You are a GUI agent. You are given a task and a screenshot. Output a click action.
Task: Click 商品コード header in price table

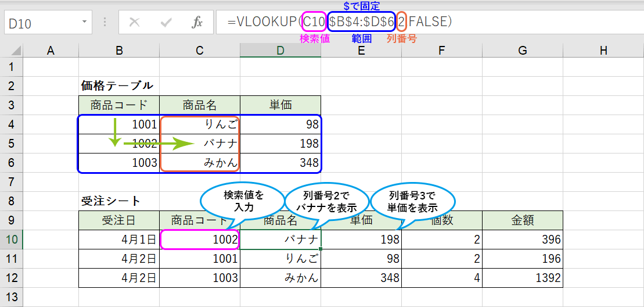(x=119, y=105)
